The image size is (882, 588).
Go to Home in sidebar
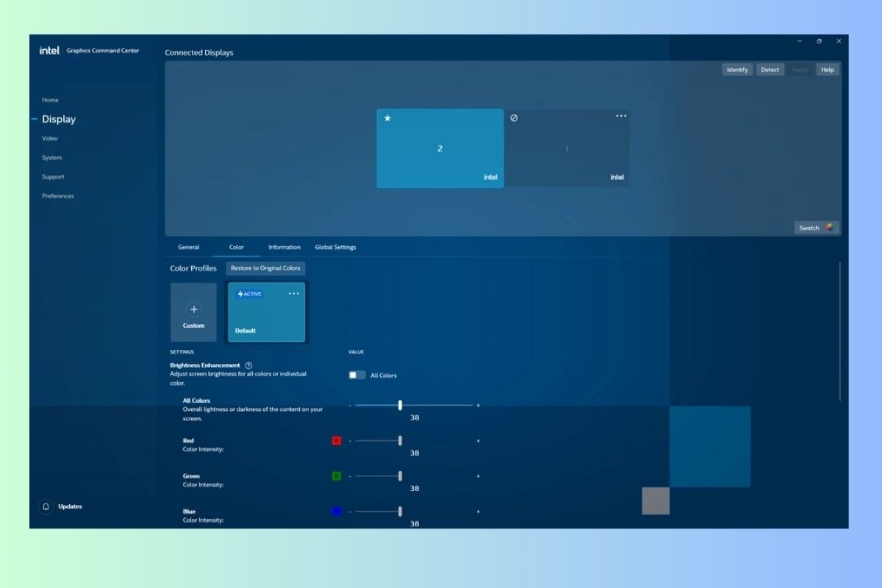coord(50,100)
